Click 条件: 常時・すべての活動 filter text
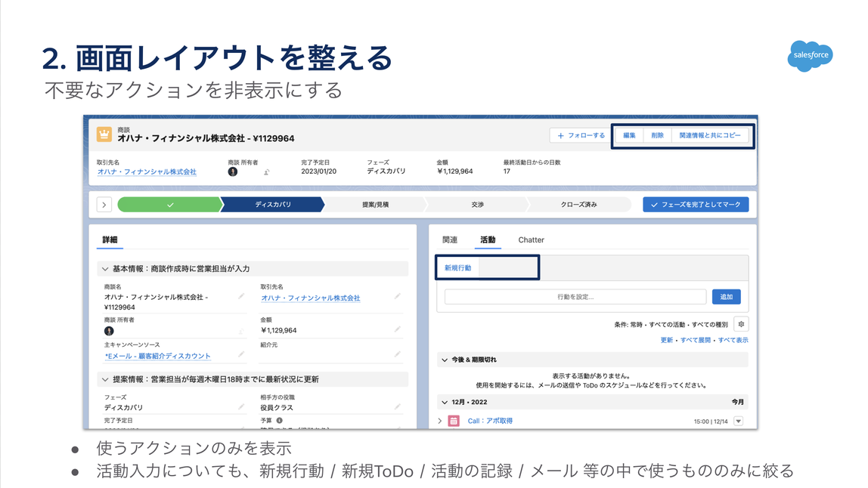Viewport: 868px width, 488px height. [x=671, y=325]
